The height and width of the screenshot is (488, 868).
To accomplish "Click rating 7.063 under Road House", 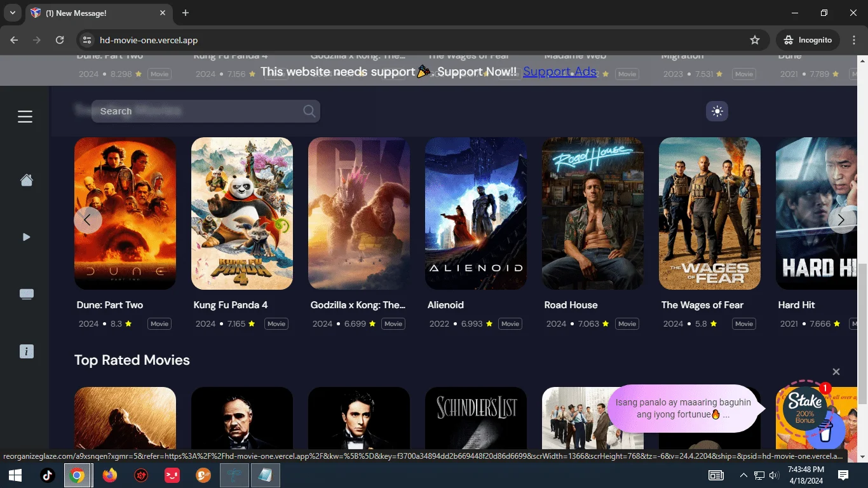I will click(589, 324).
